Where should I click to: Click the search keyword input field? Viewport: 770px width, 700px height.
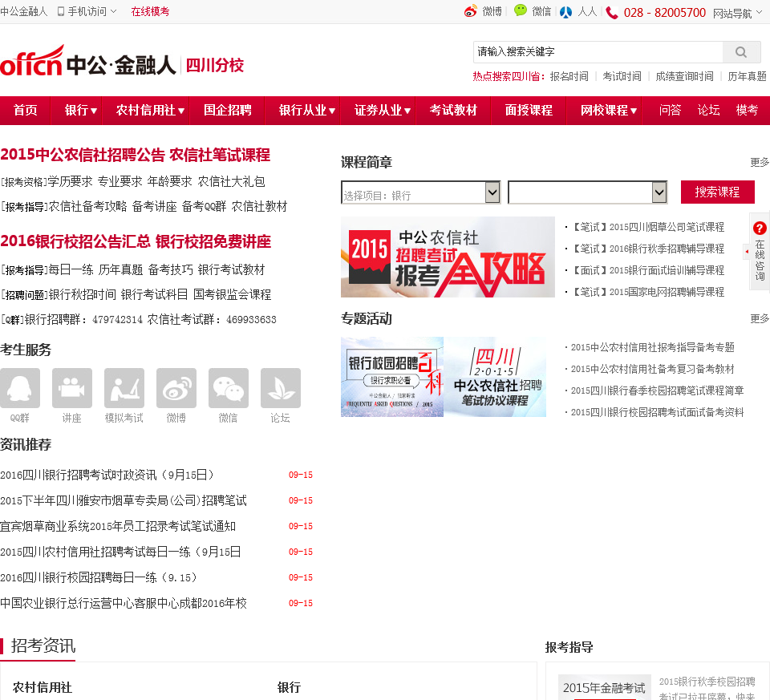pos(598,52)
